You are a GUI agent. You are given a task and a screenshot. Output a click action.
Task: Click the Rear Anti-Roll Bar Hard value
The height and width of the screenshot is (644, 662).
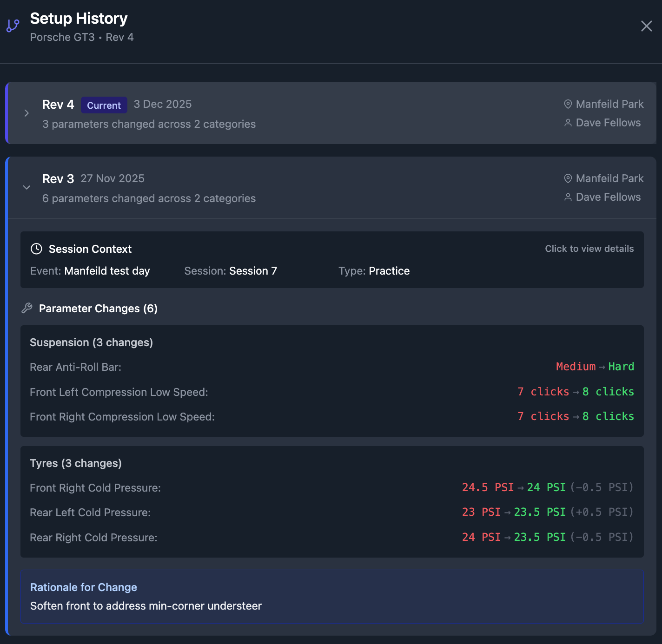click(x=621, y=367)
